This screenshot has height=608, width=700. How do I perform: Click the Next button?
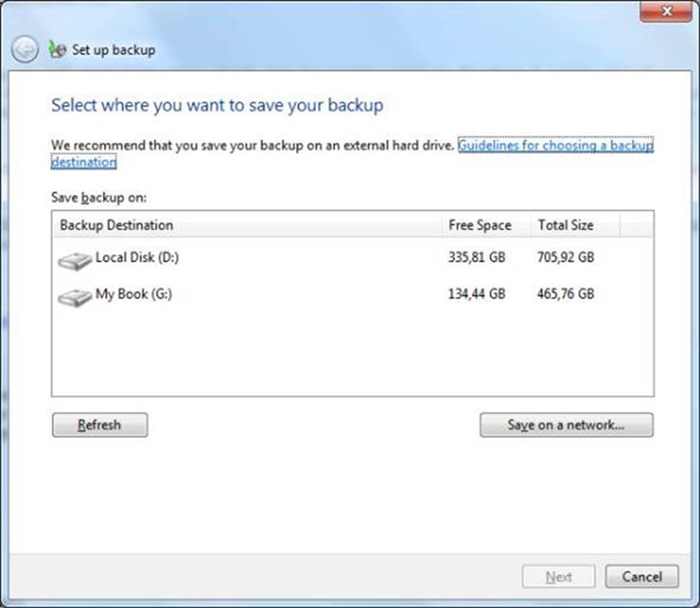tap(558, 576)
